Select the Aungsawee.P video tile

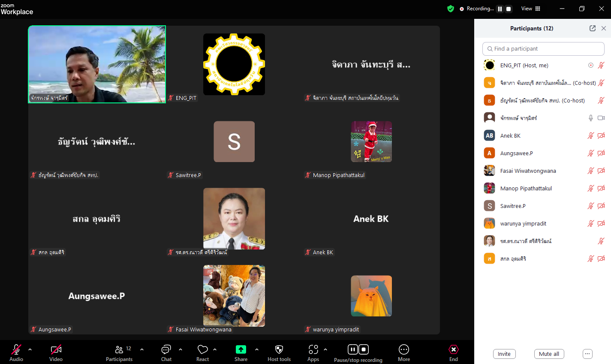(97, 296)
